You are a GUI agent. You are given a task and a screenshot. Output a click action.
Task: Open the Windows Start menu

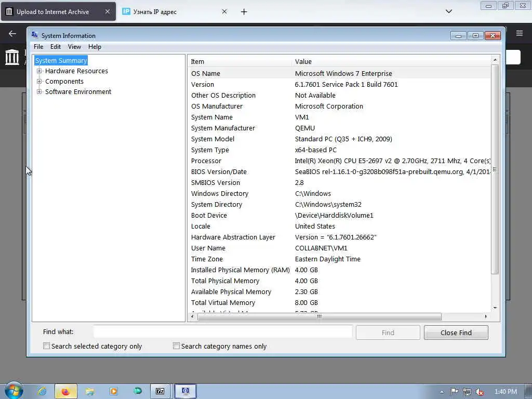coord(14,391)
